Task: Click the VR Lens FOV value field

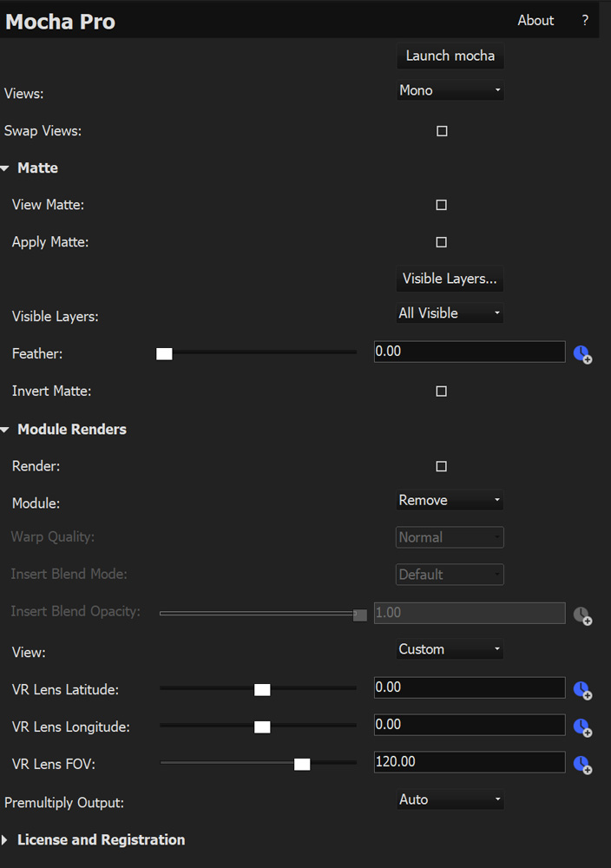Action: coord(470,762)
